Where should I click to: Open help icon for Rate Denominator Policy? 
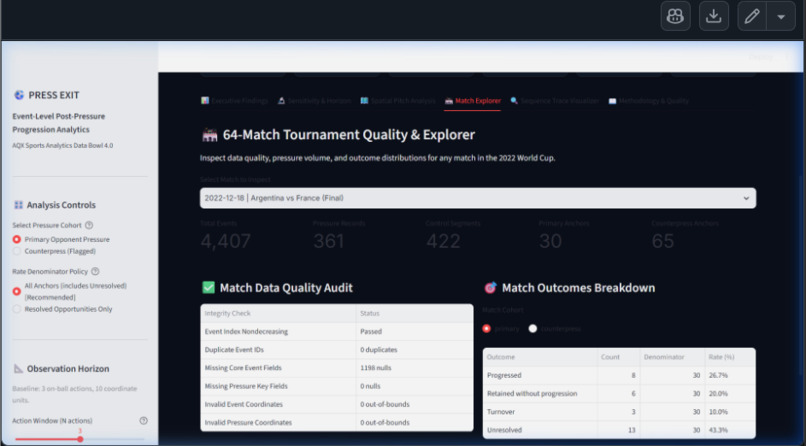click(x=95, y=271)
